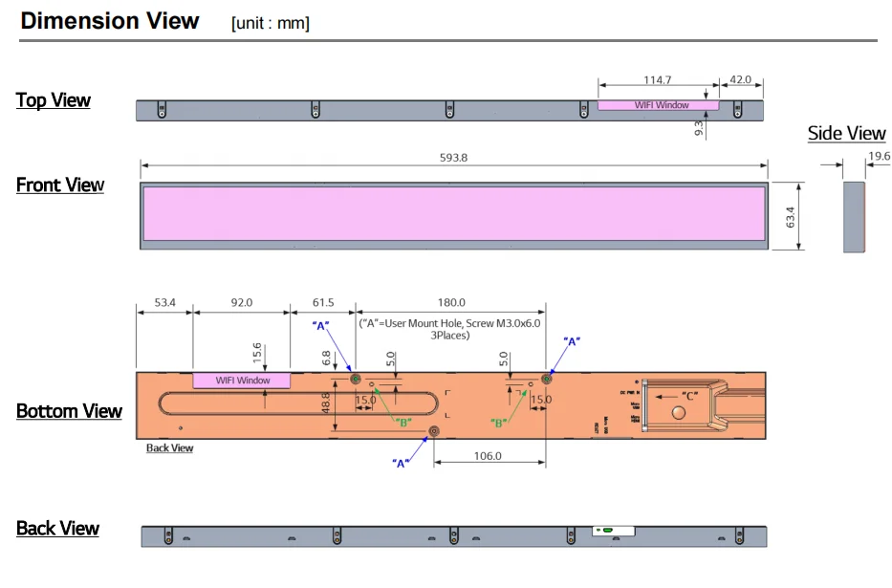Click the green port on the back view strip
The image size is (892, 588).
point(606,530)
